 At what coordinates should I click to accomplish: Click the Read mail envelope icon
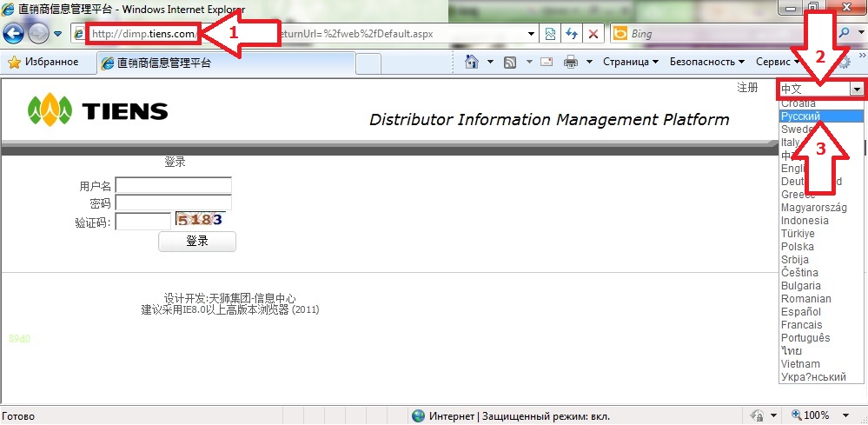(547, 62)
